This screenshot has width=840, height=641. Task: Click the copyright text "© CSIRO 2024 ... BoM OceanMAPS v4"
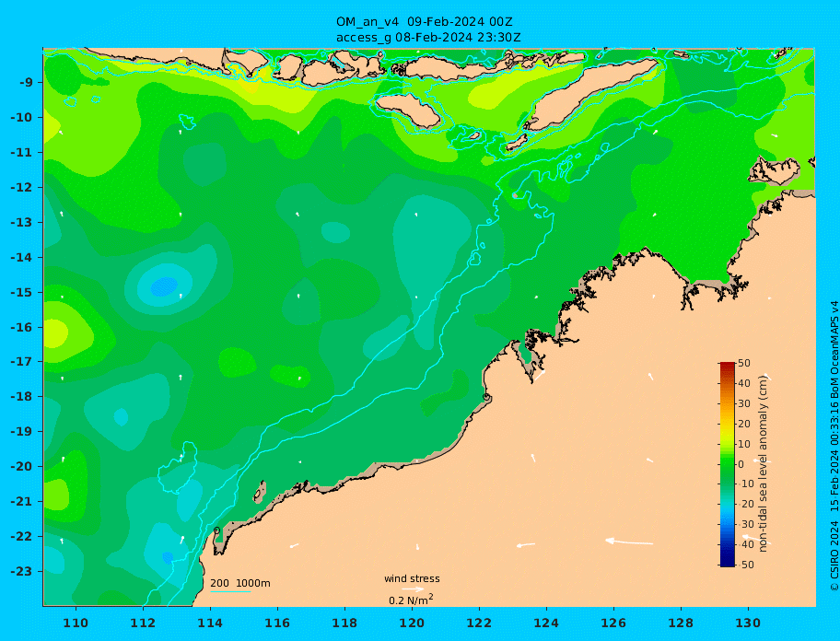click(x=834, y=446)
